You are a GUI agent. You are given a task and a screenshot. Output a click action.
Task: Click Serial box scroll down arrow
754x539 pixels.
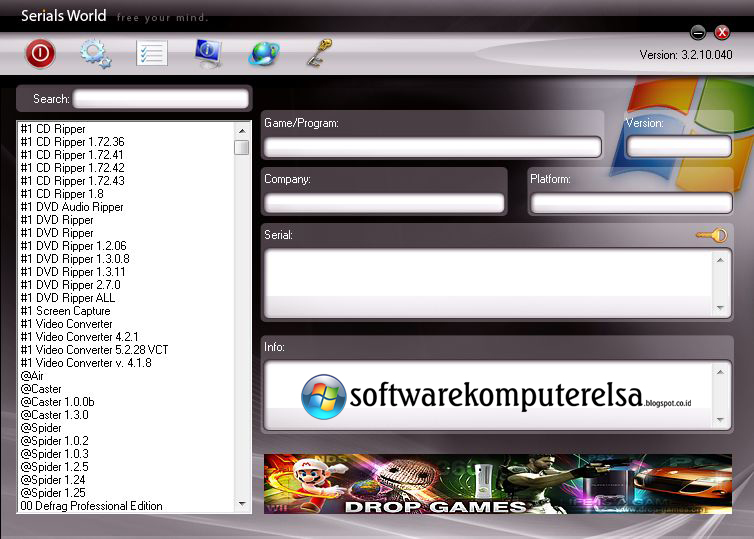pos(720,308)
